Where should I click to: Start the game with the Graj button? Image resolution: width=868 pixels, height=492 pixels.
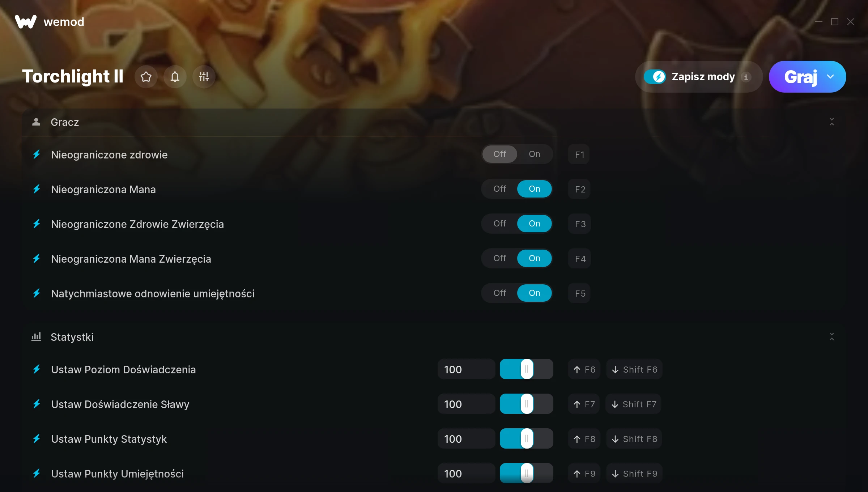point(800,77)
